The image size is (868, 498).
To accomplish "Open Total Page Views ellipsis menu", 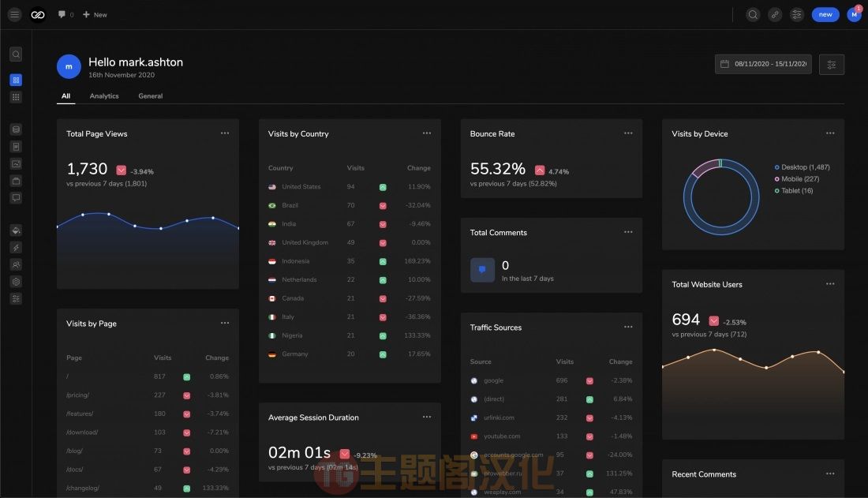I will [x=225, y=133].
